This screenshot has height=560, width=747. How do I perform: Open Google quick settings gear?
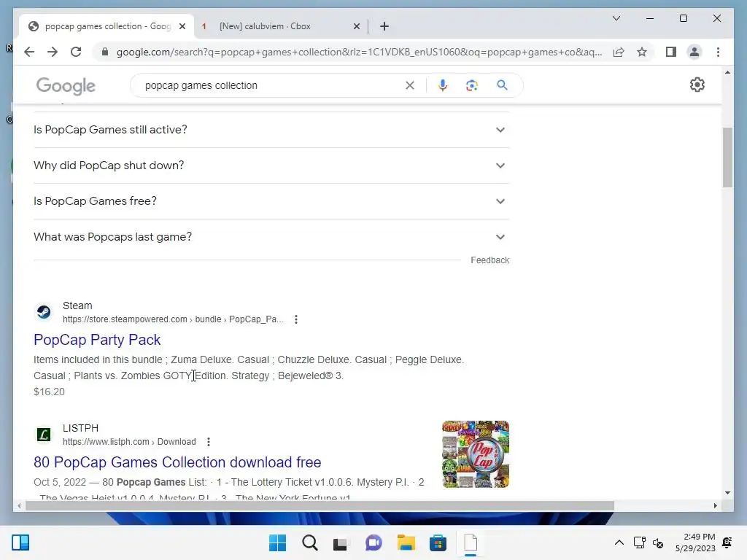click(x=697, y=85)
